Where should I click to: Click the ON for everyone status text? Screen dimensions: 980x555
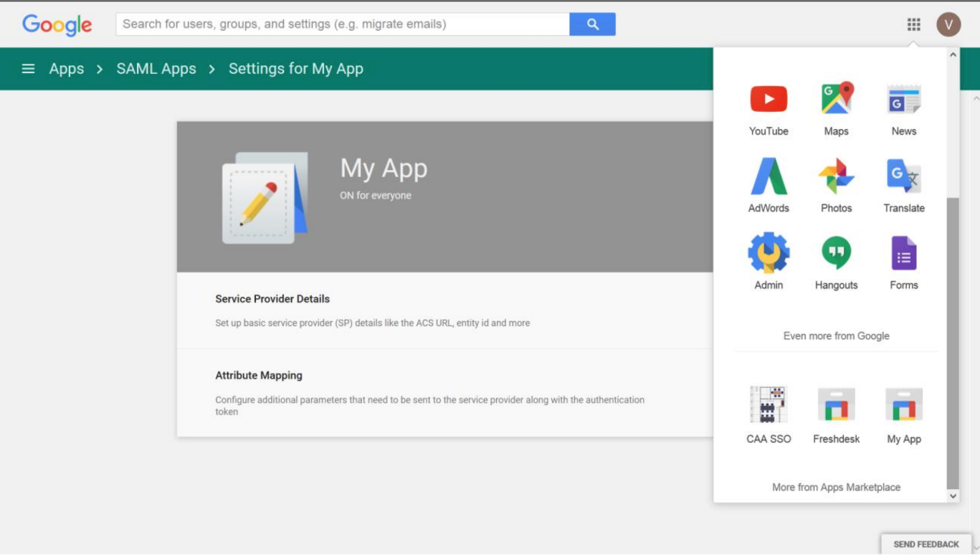point(376,195)
